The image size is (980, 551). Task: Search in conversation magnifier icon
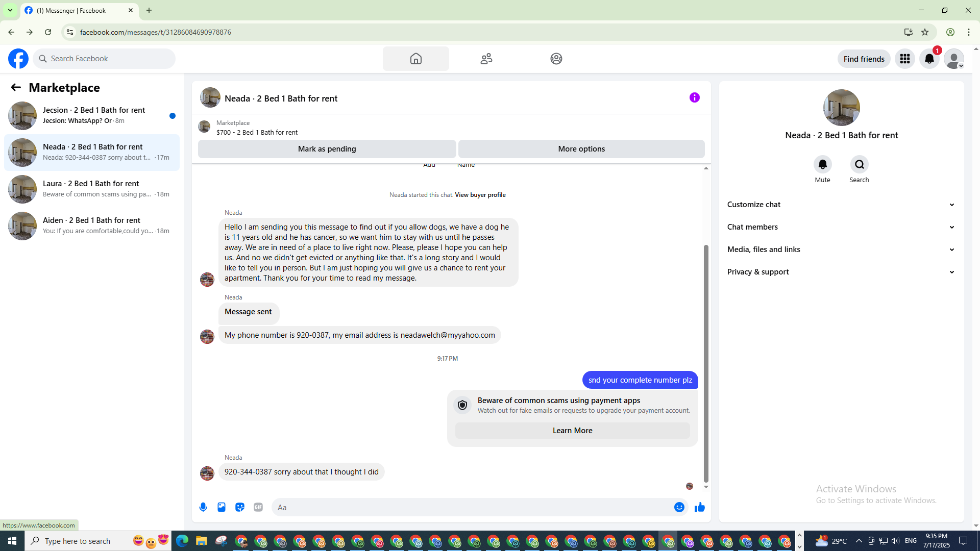point(860,164)
